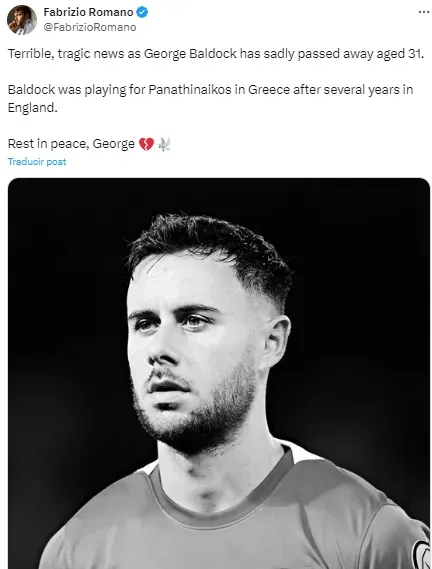Translate the tweet with Traducir post
Image resolution: width=432 pixels, height=569 pixels.
pos(37,161)
